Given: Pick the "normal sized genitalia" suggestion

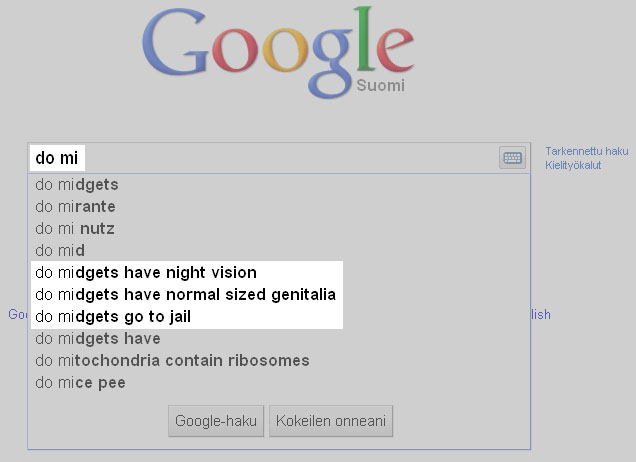Looking at the screenshot, I should (185, 295).
